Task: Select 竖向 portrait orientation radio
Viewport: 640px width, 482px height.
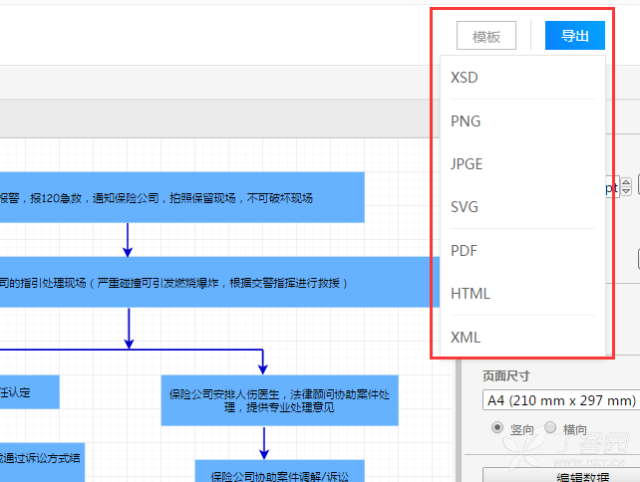Action: click(x=497, y=429)
